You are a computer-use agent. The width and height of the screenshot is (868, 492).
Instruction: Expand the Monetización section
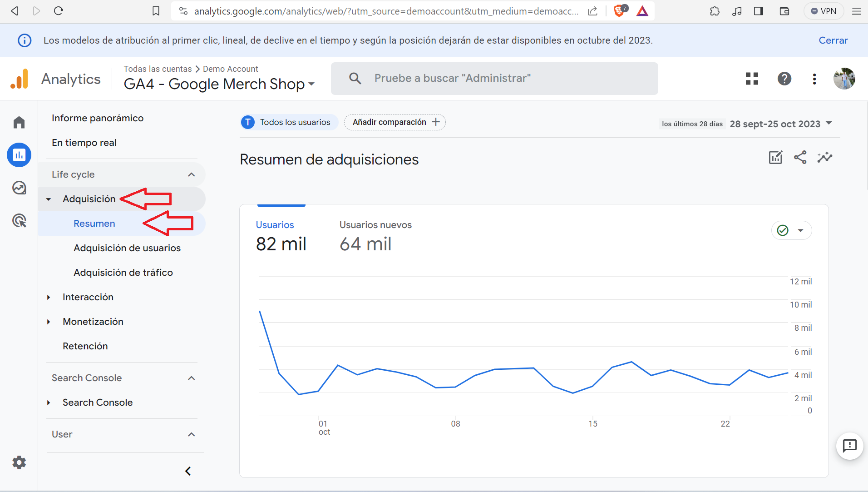pos(49,322)
